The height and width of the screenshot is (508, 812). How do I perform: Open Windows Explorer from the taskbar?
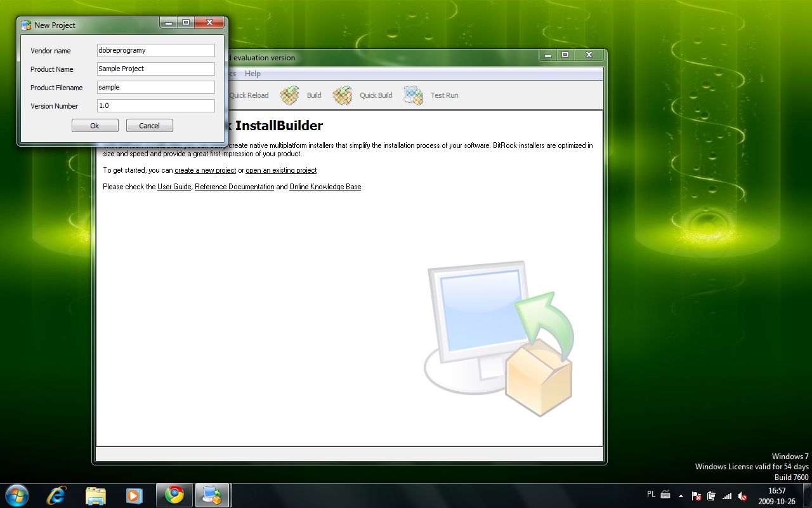95,495
